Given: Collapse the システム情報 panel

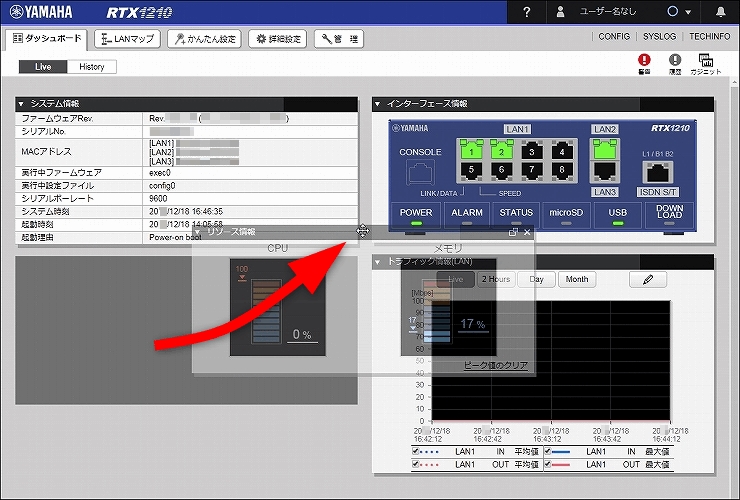Looking at the screenshot, I should (21, 104).
